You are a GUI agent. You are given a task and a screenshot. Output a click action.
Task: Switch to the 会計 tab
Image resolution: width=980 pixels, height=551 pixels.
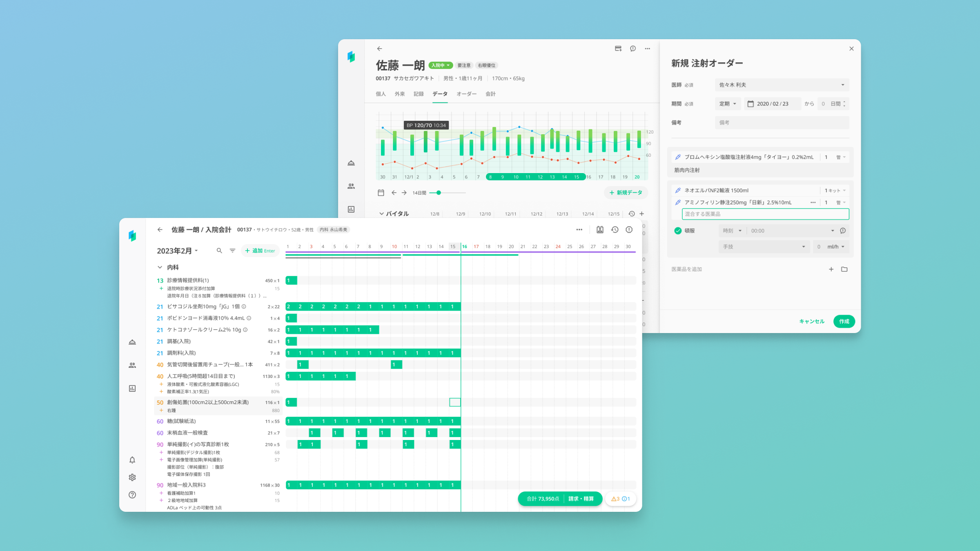(x=490, y=94)
